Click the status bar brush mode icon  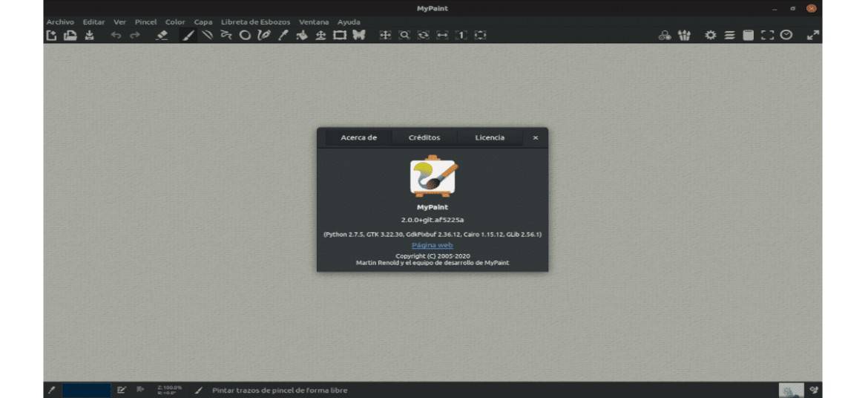point(199,391)
